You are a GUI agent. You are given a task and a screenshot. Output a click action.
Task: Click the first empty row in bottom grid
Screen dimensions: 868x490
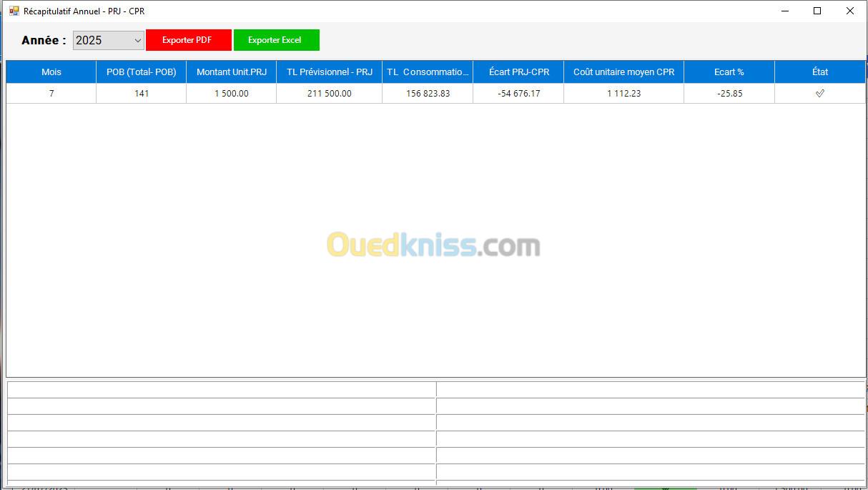(222, 390)
